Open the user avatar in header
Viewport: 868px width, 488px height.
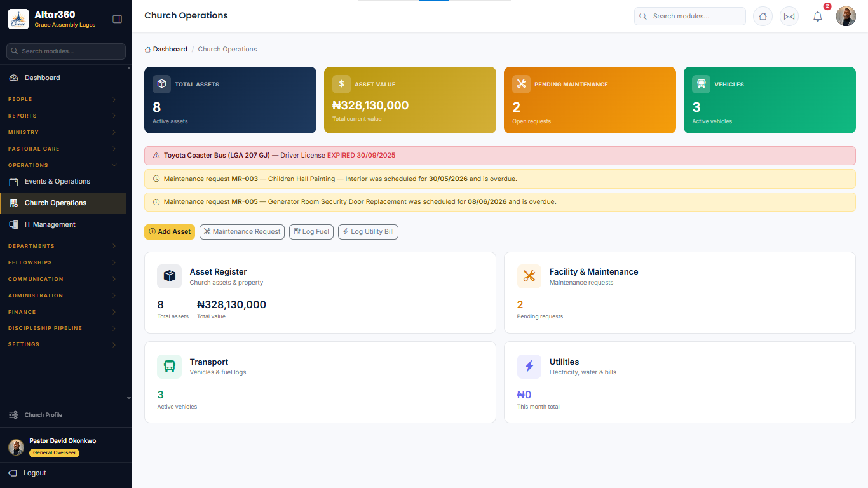(846, 17)
